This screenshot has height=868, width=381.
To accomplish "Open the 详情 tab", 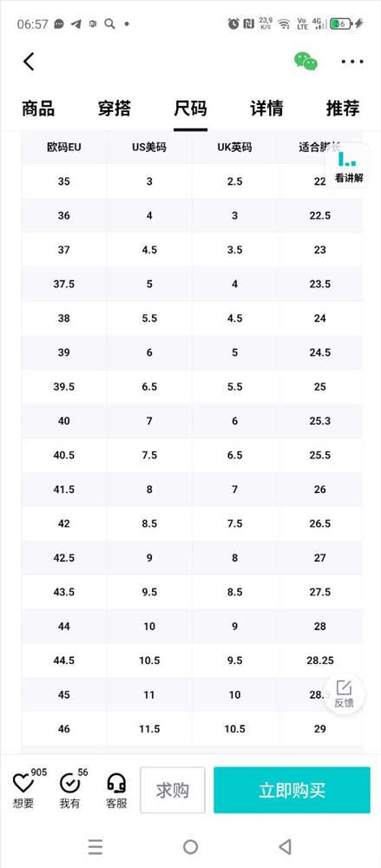I will (266, 108).
